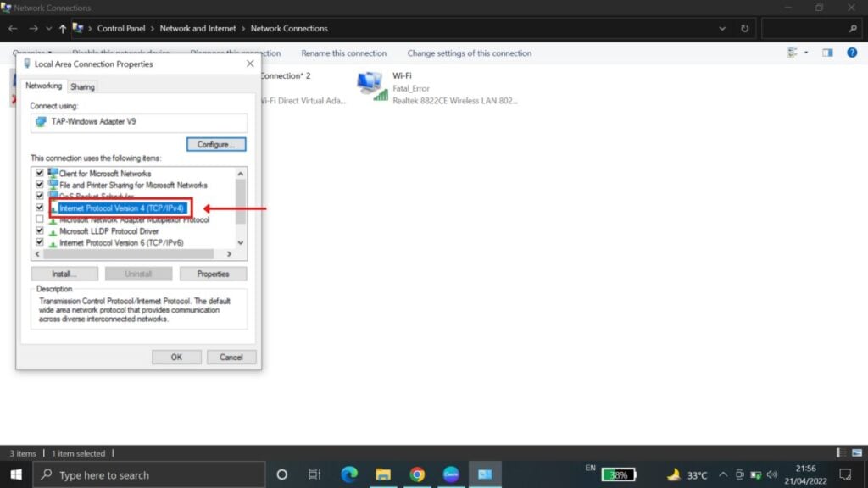
Task: Refresh the Network Connections window
Action: tap(744, 28)
